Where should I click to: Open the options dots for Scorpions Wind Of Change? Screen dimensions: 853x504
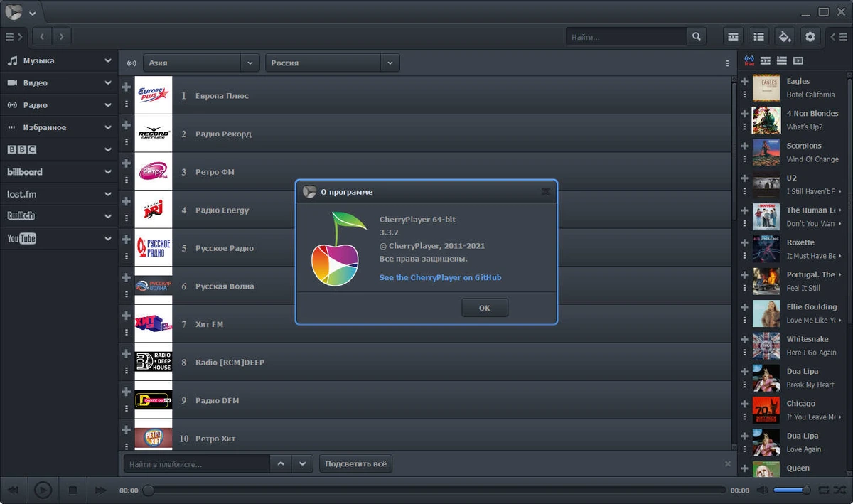745,159
